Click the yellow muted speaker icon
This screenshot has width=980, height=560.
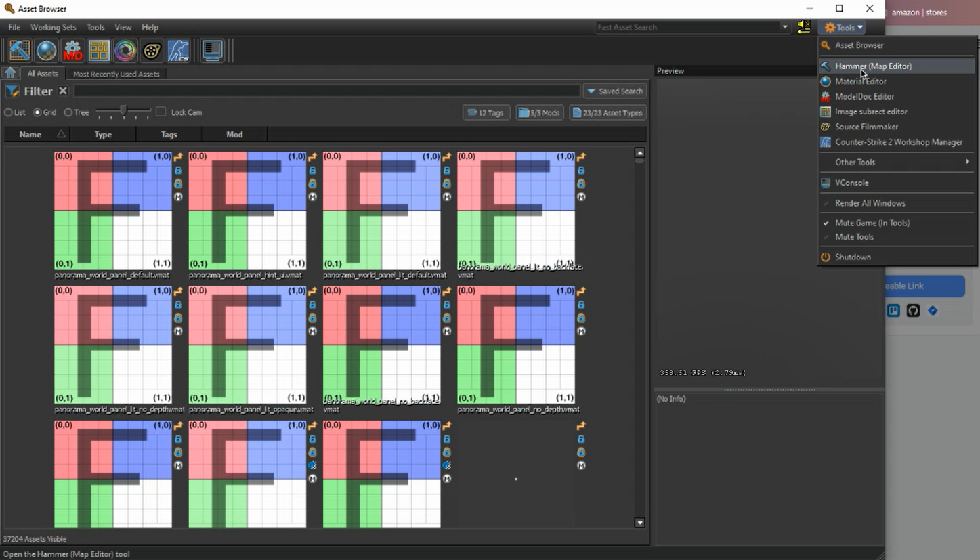pyautogui.click(x=804, y=27)
